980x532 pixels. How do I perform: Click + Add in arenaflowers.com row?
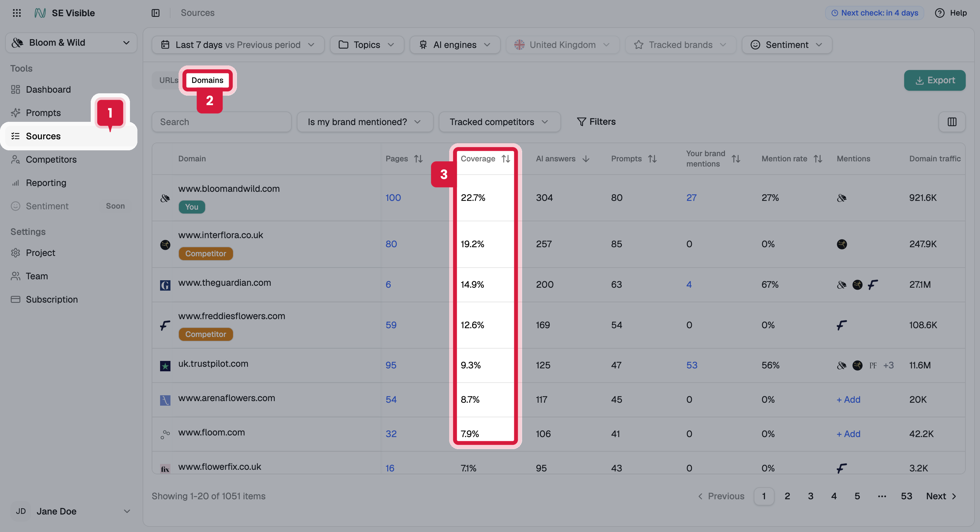[848, 399]
